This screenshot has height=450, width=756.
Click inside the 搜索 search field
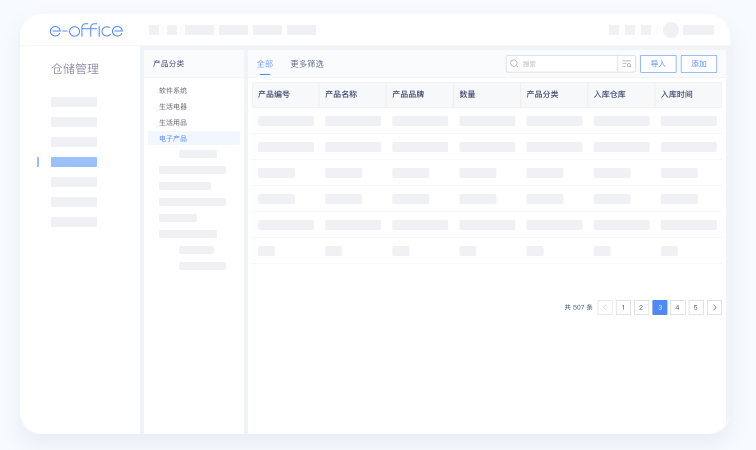[565, 64]
